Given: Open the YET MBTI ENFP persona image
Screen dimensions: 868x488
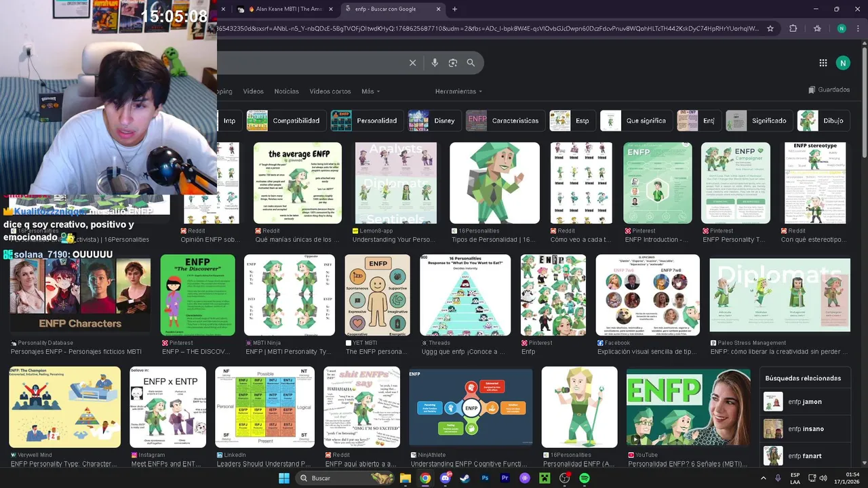Looking at the screenshot, I should (377, 296).
